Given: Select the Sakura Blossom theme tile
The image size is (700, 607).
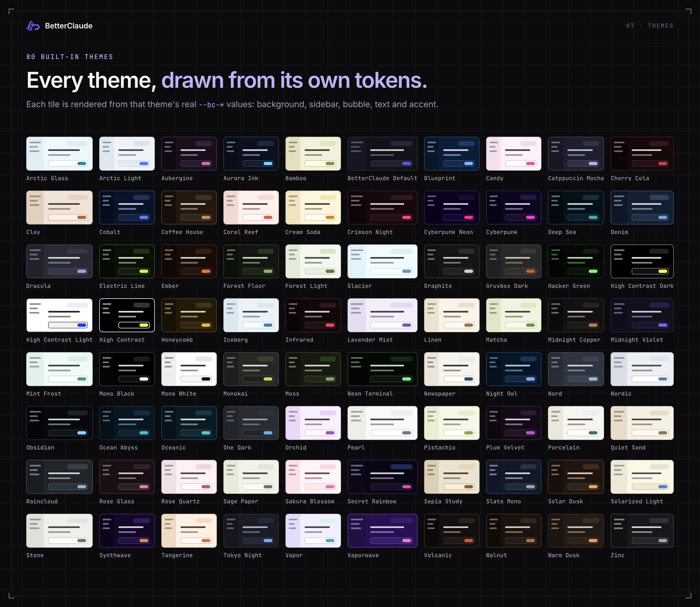Looking at the screenshot, I should [313, 477].
